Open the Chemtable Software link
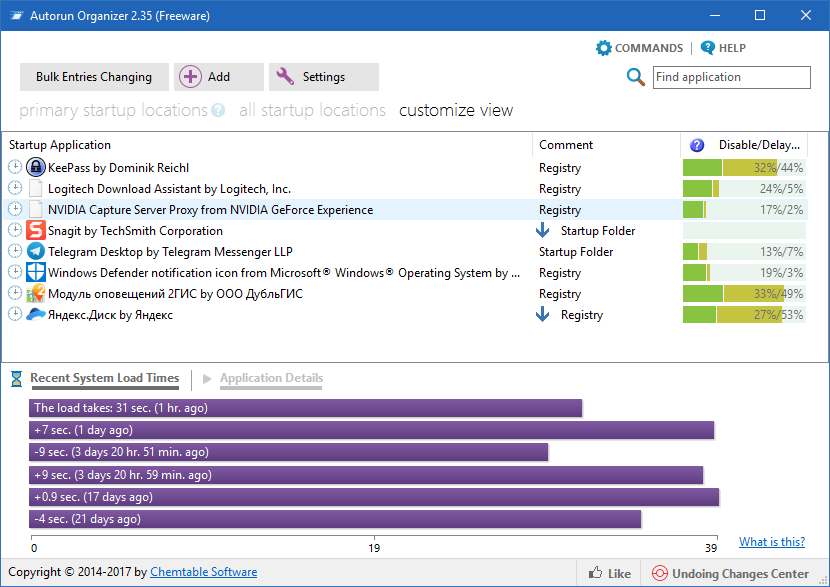Image resolution: width=830 pixels, height=587 pixels. [204, 572]
